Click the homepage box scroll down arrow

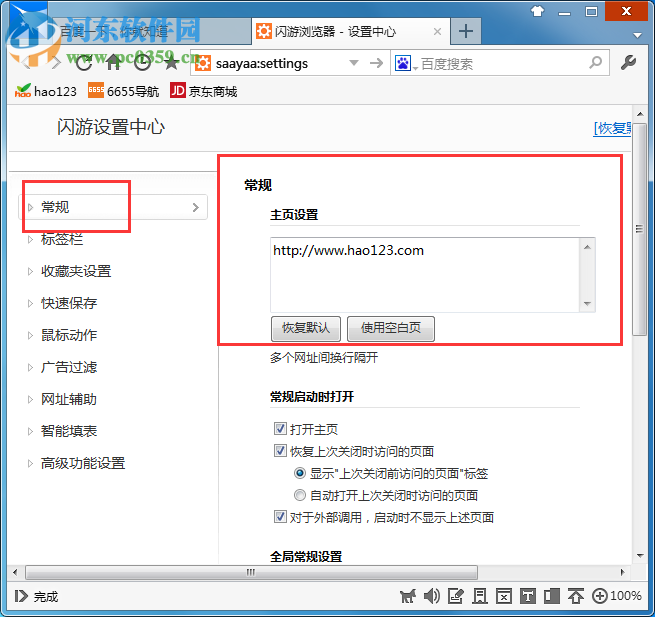[587, 304]
